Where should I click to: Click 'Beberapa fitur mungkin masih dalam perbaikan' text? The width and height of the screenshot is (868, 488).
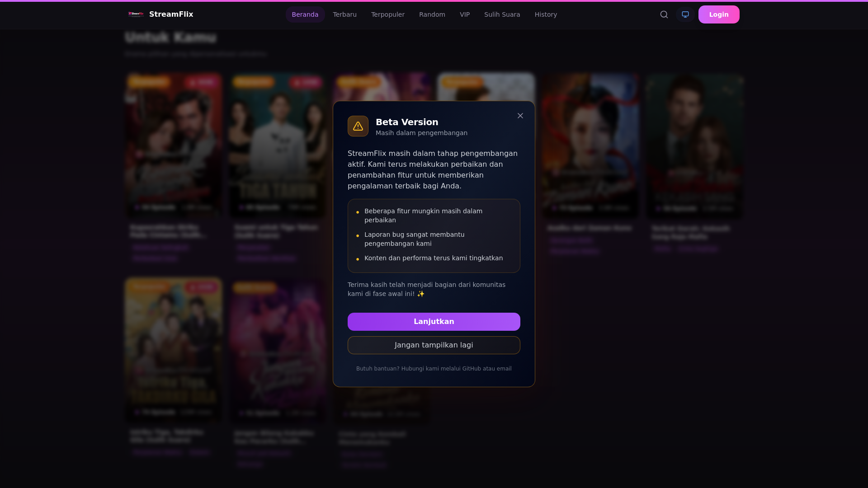(x=424, y=216)
